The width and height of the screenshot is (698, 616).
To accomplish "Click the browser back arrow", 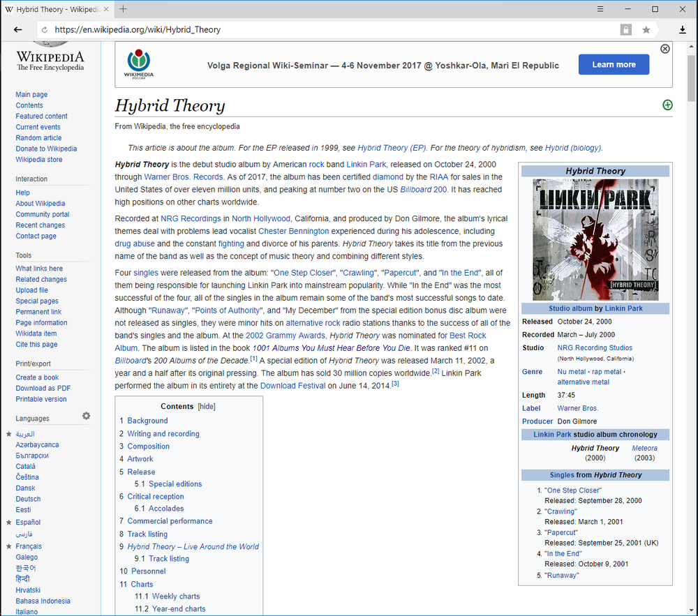I will (x=17, y=30).
